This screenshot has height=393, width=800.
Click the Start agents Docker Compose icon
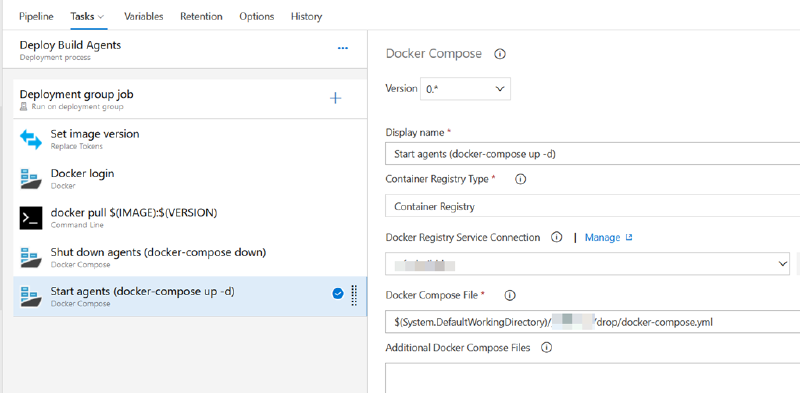coord(31,297)
